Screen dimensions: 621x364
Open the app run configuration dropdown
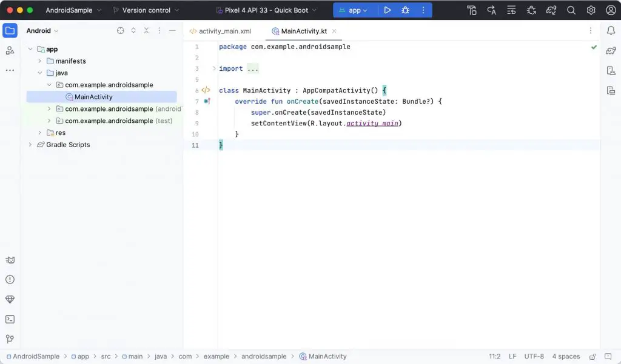point(355,10)
